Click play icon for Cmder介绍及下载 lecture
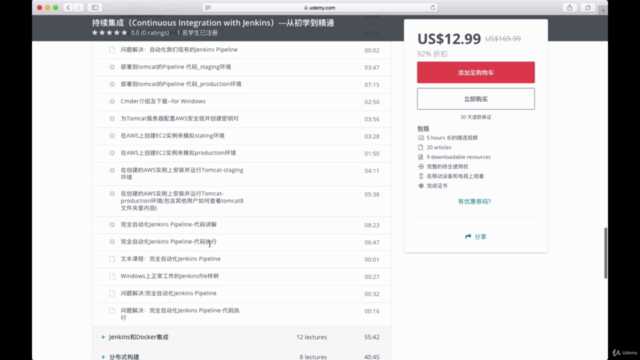This screenshot has height=360, width=640. pyautogui.click(x=112, y=101)
